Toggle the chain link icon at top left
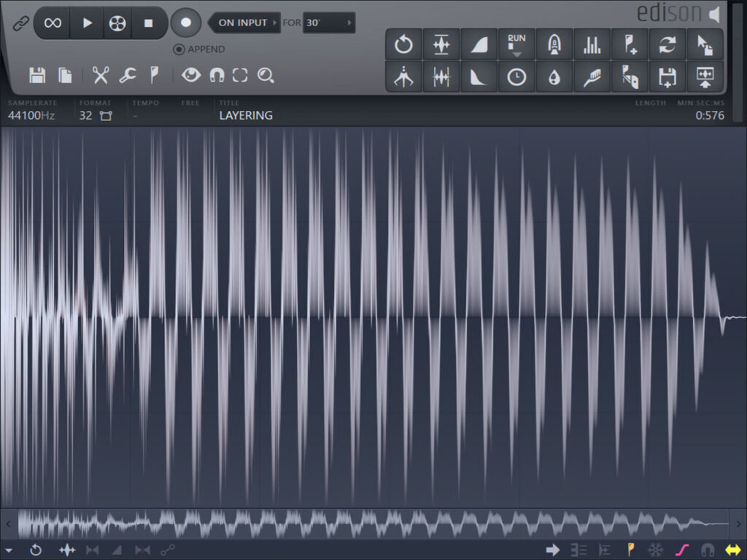Viewport: 747px width, 560px height. pos(20,23)
